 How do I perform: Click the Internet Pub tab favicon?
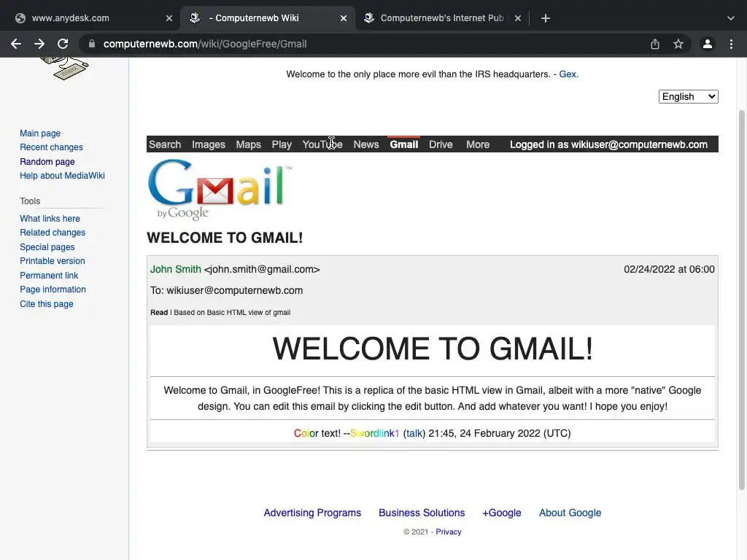point(368,17)
